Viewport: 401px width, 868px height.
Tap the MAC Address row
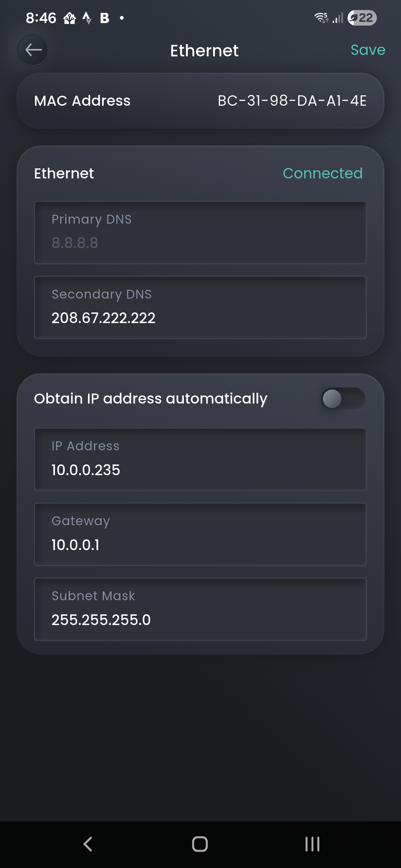(200, 101)
